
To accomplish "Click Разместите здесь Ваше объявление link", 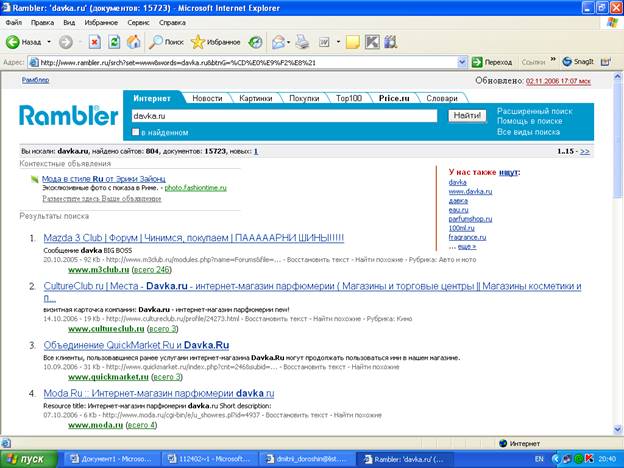I will [102, 199].
